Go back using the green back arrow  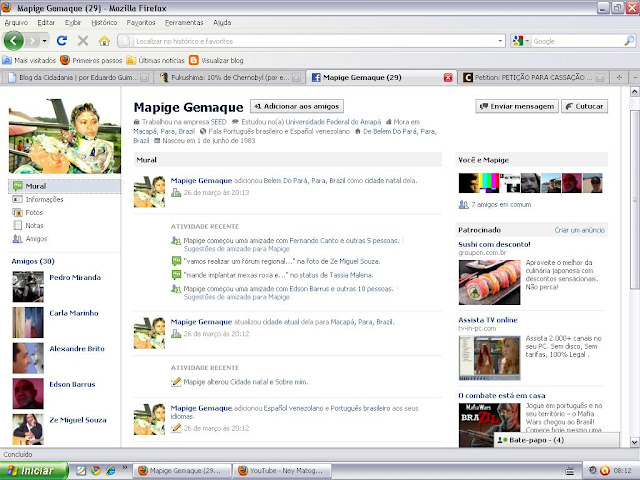pyautogui.click(x=13, y=40)
